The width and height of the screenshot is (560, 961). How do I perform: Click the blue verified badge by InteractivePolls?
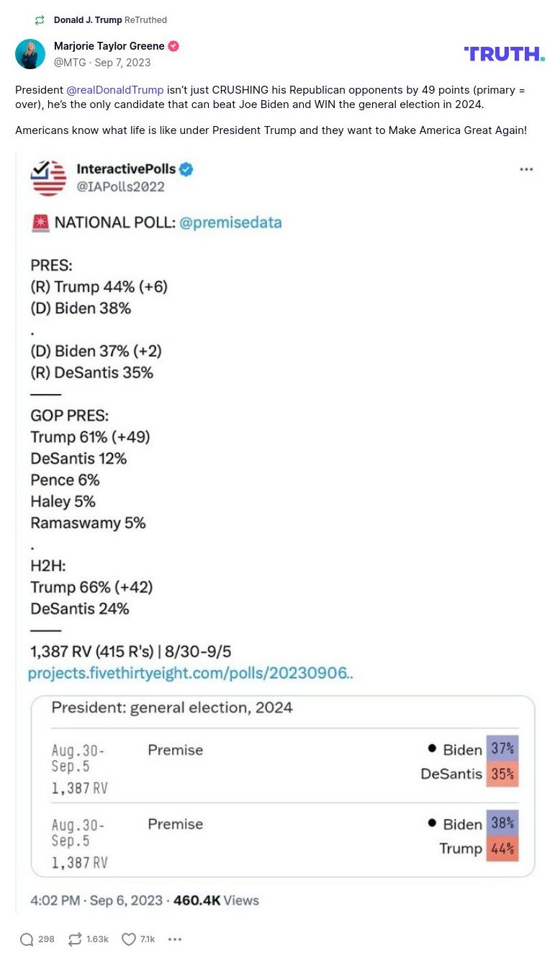pos(186,169)
